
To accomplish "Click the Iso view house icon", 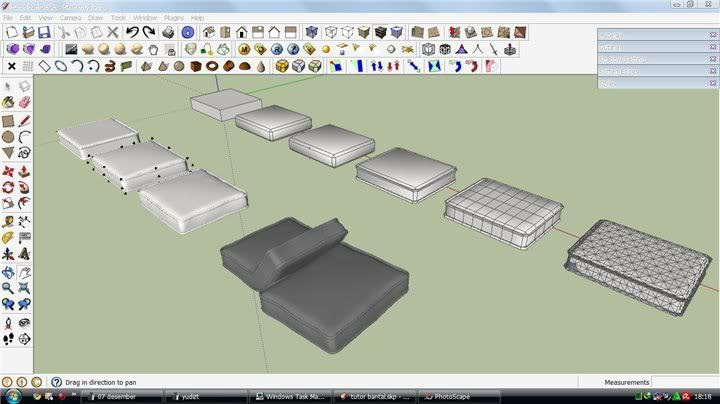I will [208, 31].
